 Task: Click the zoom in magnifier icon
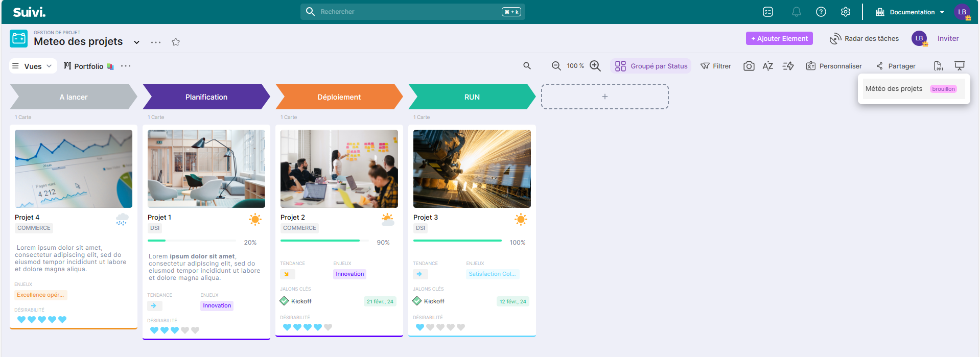[595, 66]
